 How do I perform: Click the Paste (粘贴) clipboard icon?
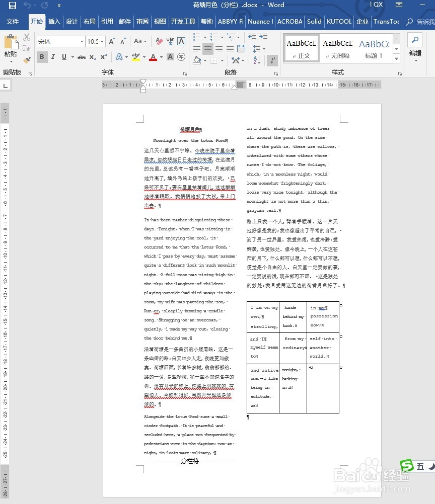pos(11,42)
